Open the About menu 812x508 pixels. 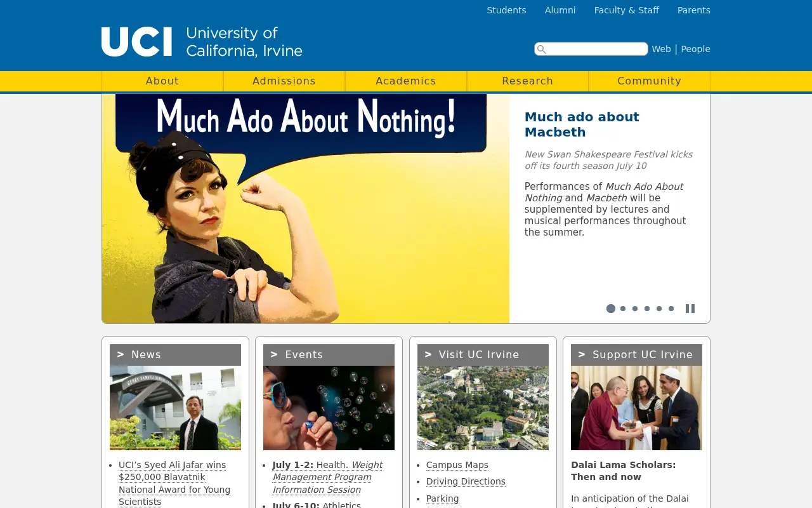coord(162,81)
